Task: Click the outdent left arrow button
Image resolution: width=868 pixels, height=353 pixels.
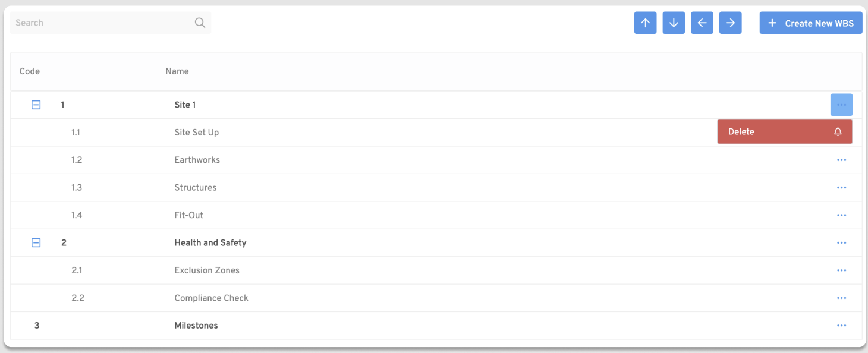Action: click(702, 23)
